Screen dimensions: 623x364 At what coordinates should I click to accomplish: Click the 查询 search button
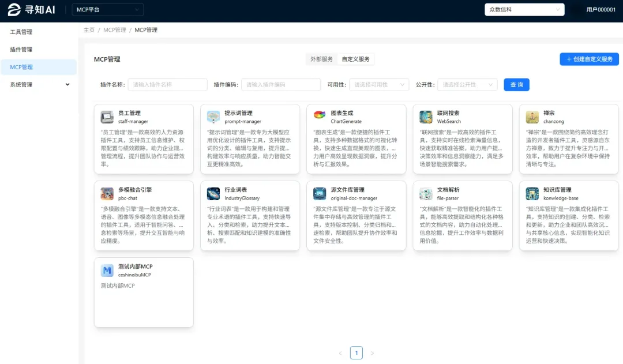point(516,84)
